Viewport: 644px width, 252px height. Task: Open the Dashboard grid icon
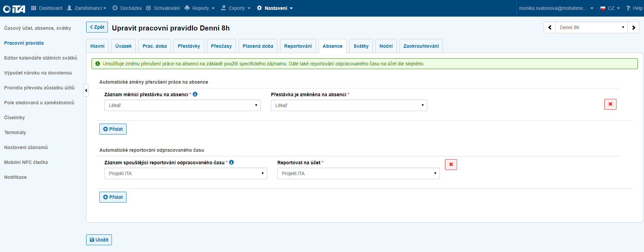tap(34, 8)
